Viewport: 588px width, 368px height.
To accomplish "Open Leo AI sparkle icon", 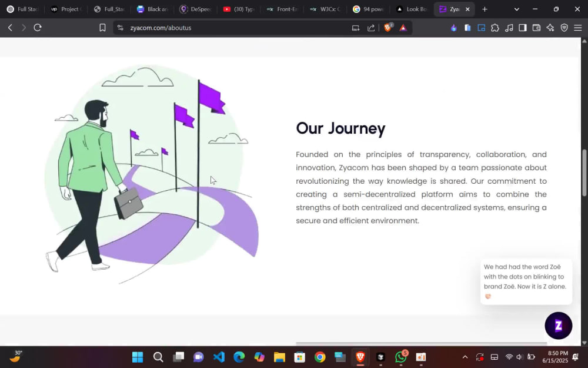I will click(550, 28).
